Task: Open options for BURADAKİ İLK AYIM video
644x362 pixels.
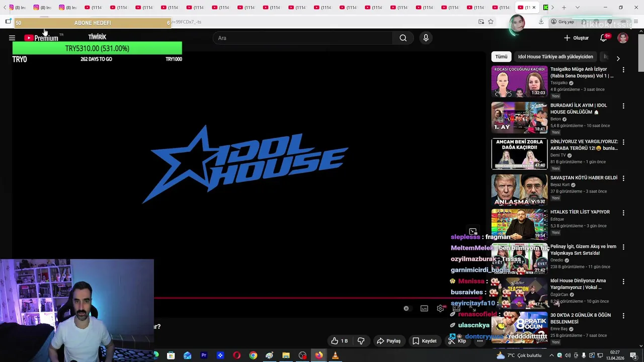Action: pos(623,106)
